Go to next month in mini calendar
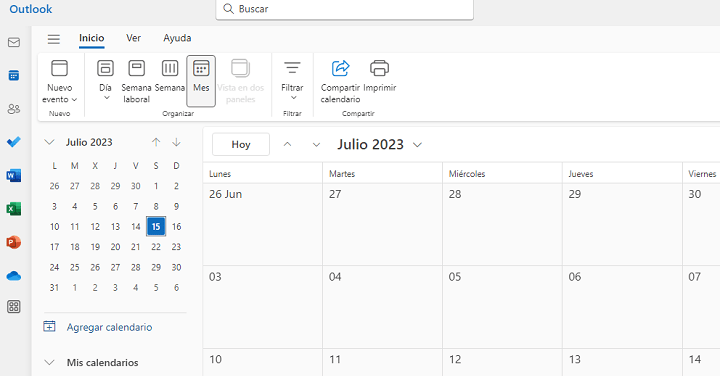This screenshot has height=376, width=720. pyautogui.click(x=176, y=142)
